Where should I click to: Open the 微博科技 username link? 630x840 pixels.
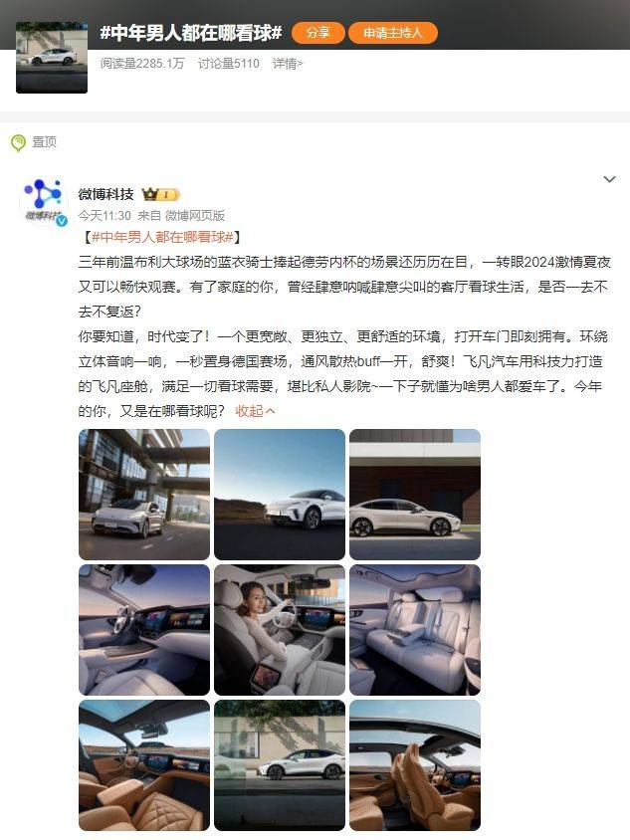(x=106, y=194)
